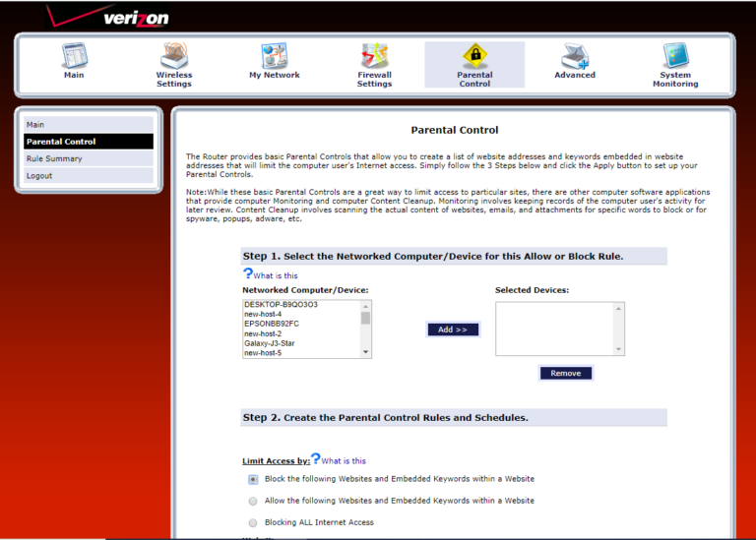Click device list scroll down arrow
Image resolution: width=756 pixels, height=540 pixels.
coord(365,352)
